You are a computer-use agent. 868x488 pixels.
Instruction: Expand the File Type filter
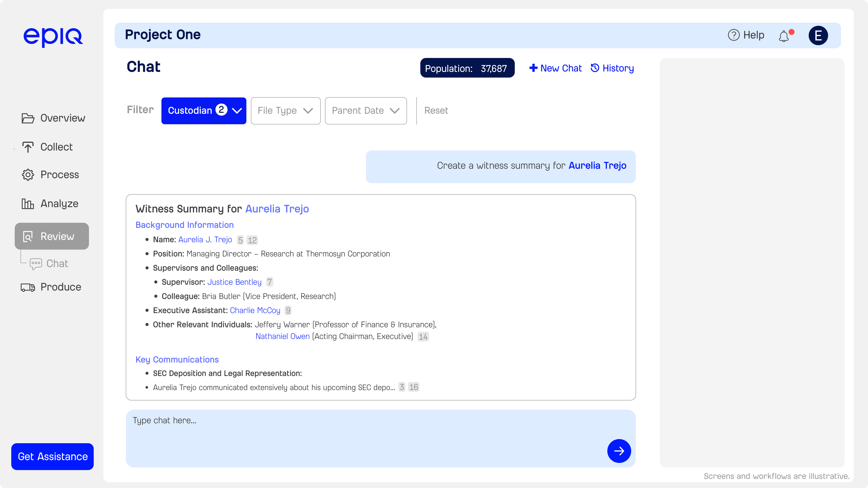click(x=285, y=111)
